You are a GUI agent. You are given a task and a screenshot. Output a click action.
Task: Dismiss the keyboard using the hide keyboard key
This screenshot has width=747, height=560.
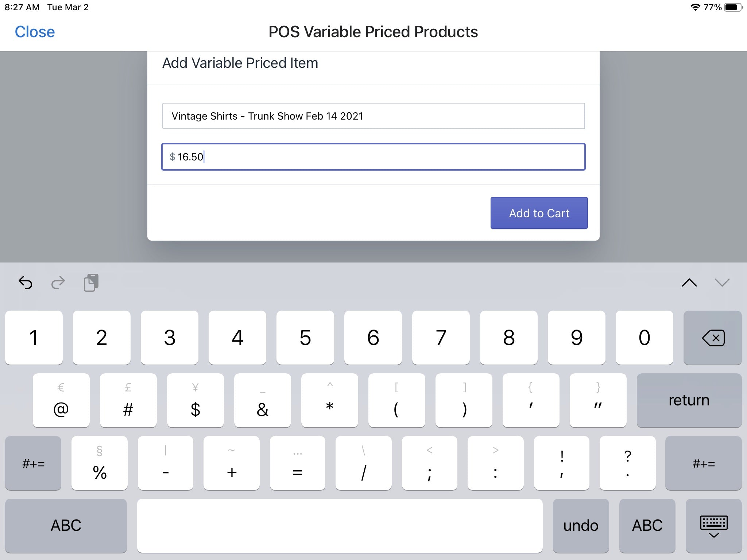714,525
